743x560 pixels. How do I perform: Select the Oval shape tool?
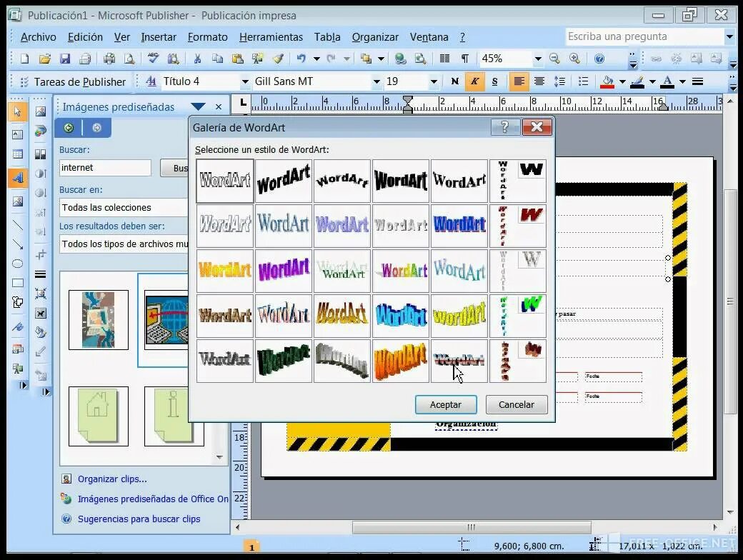coord(18,264)
